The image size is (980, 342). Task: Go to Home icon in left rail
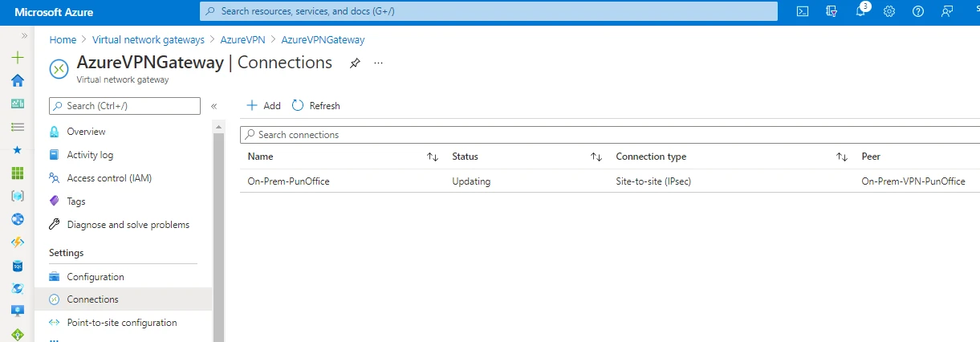(17, 80)
